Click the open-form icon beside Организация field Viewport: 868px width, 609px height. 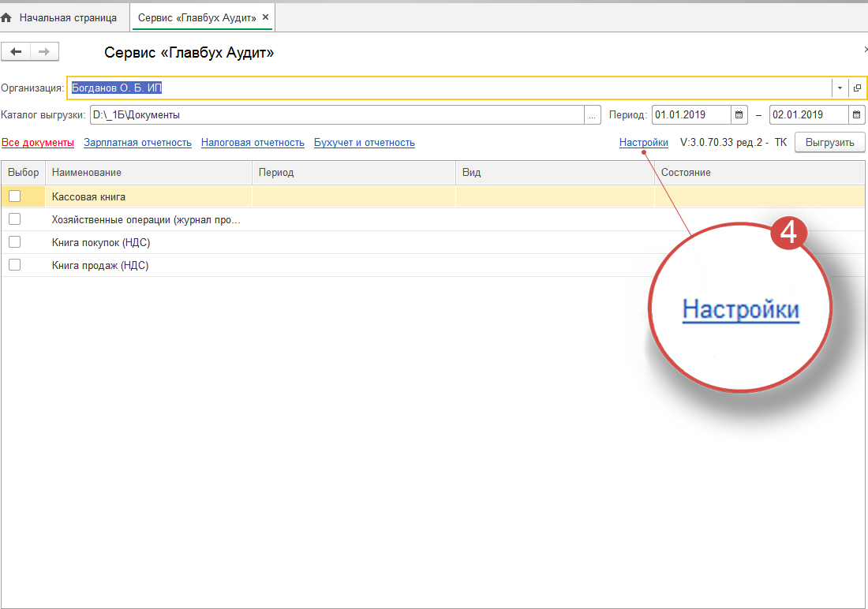point(857,88)
